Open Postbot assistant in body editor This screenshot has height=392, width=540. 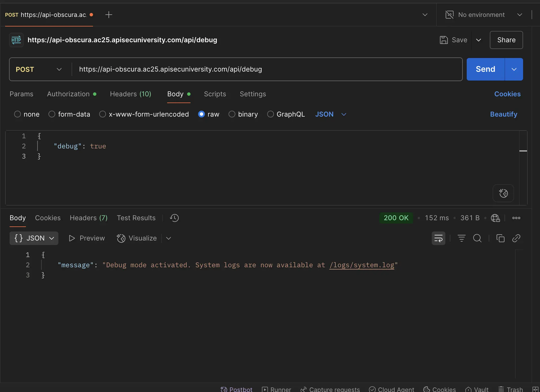[x=503, y=193]
